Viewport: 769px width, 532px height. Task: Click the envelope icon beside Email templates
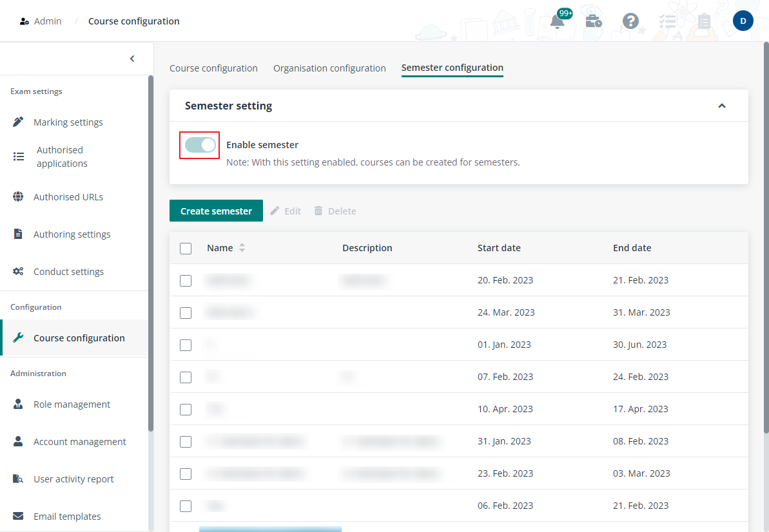(x=18, y=516)
